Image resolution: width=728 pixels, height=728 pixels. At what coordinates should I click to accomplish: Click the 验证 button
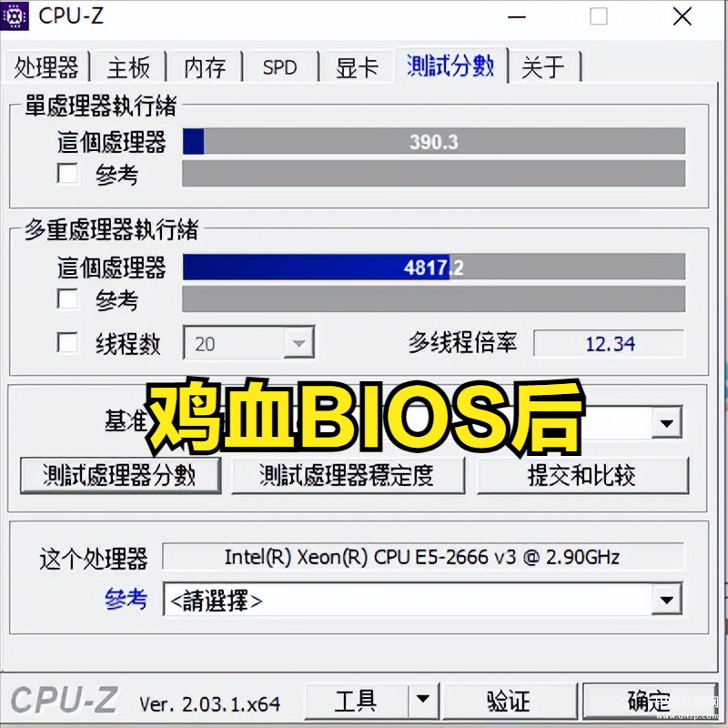[510, 701]
